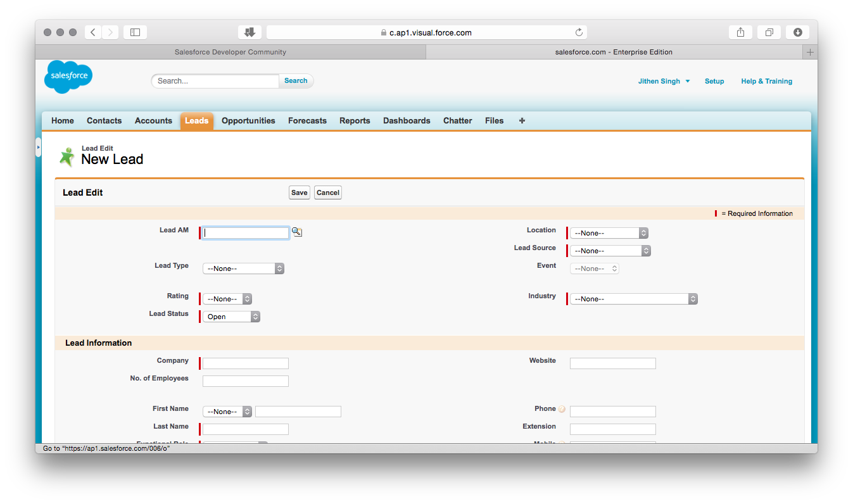Switch to Salesforce Developer Community browser tab

coord(231,53)
